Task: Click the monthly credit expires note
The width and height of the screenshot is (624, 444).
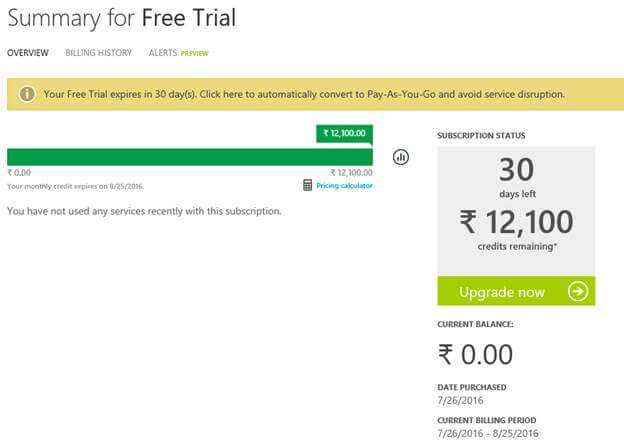Action: (x=73, y=186)
